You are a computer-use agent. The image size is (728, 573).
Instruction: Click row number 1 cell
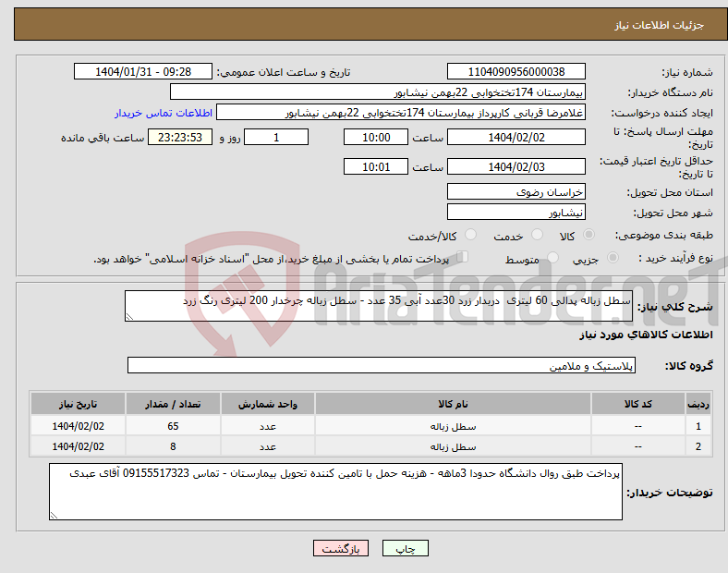click(x=698, y=426)
